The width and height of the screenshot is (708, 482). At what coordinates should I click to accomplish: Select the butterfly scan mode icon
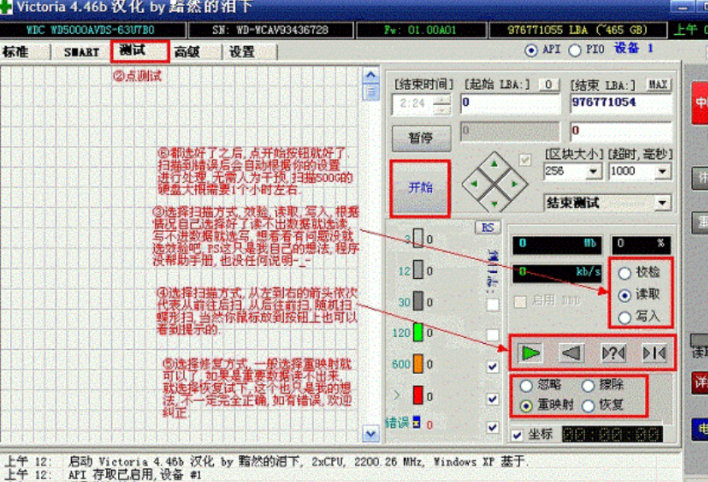pyautogui.click(x=653, y=351)
